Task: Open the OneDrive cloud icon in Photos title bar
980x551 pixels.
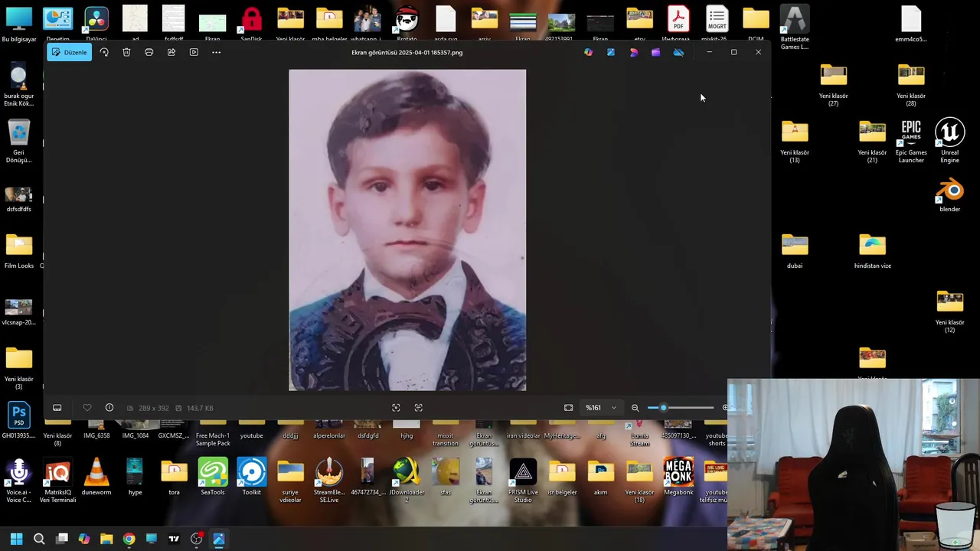Action: (x=678, y=52)
